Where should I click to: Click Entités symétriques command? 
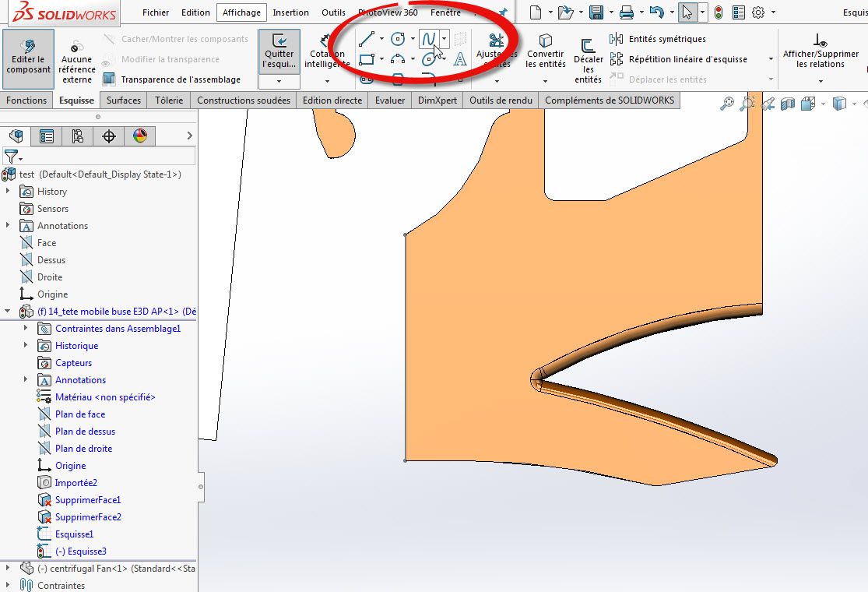(658, 39)
